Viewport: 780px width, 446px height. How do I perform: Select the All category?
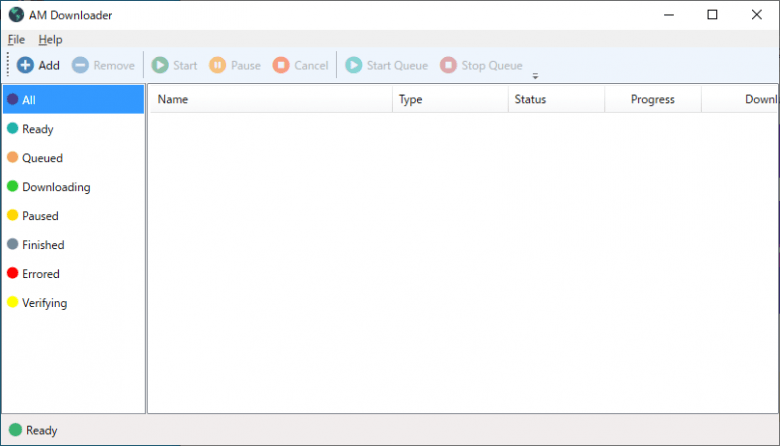tap(74, 99)
